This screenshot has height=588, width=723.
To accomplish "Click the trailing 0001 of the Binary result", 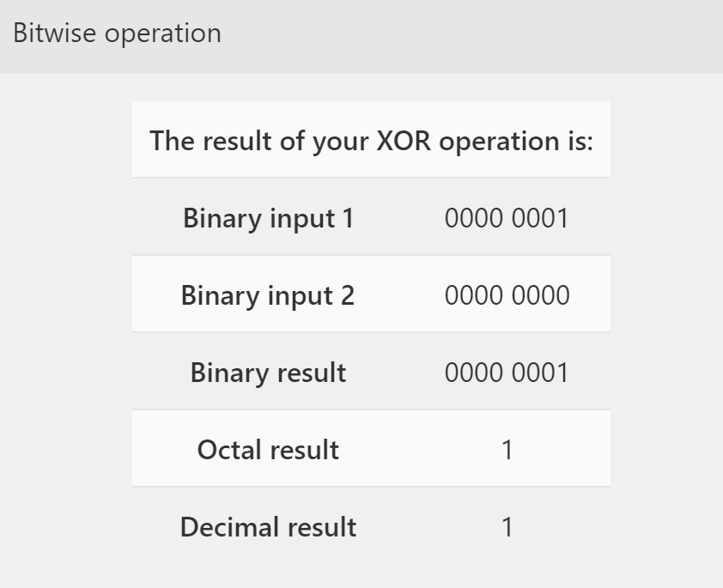I will (x=540, y=373).
